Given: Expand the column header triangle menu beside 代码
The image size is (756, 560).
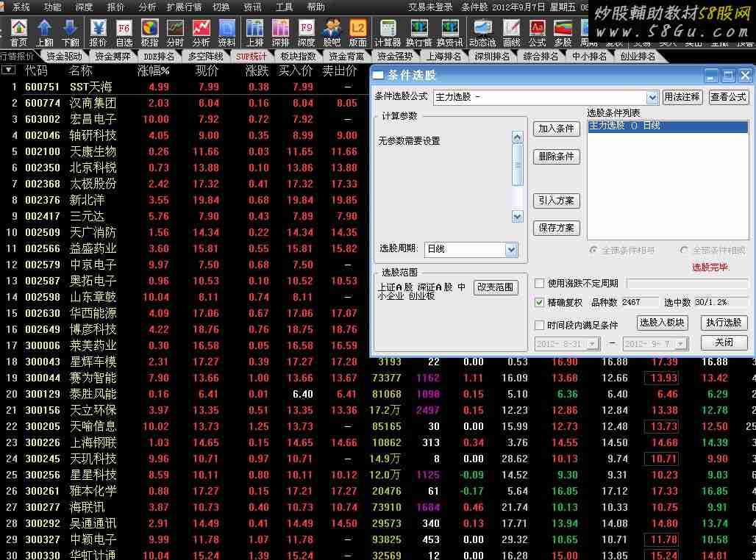Looking at the screenshot, I should click(8, 71).
